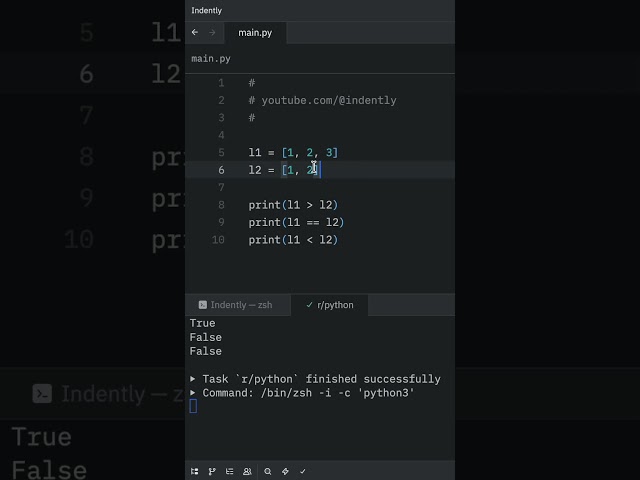Click line number 2 in gutter
This screenshot has height=480, width=640.
pos(221,100)
